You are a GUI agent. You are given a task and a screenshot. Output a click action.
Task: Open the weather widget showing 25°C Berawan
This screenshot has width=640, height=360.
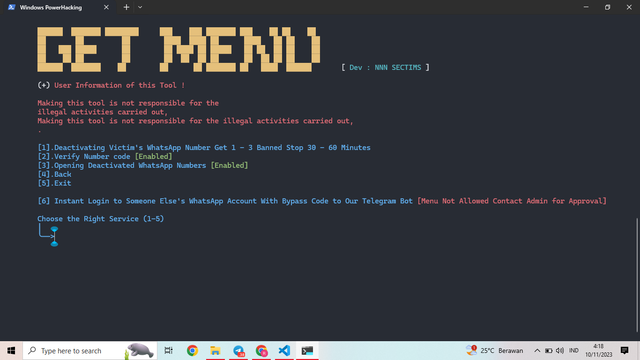[495, 351]
